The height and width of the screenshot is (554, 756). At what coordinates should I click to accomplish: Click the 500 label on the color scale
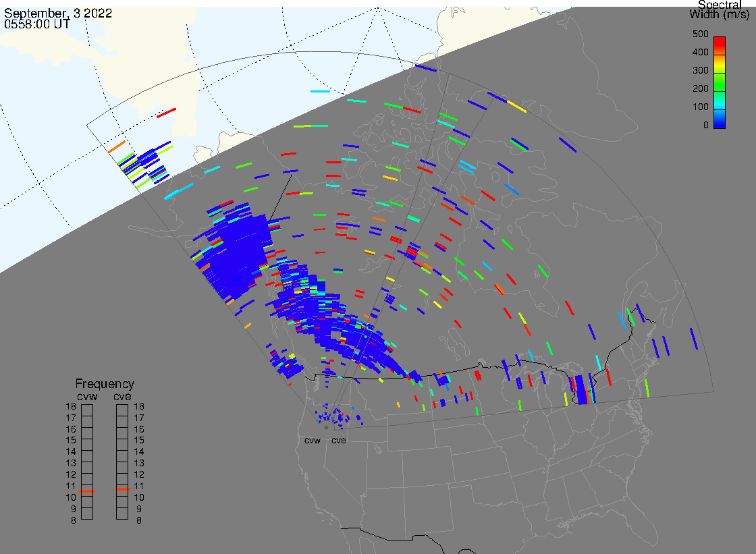point(700,34)
